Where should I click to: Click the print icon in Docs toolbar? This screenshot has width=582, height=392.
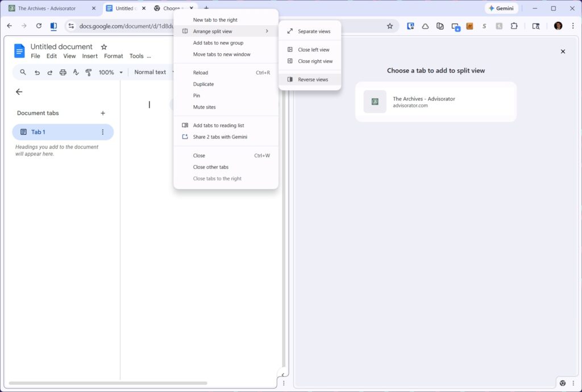(x=63, y=73)
